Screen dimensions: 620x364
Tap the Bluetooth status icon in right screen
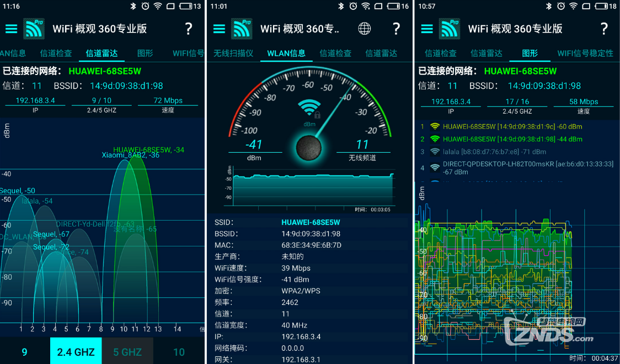(548, 6)
